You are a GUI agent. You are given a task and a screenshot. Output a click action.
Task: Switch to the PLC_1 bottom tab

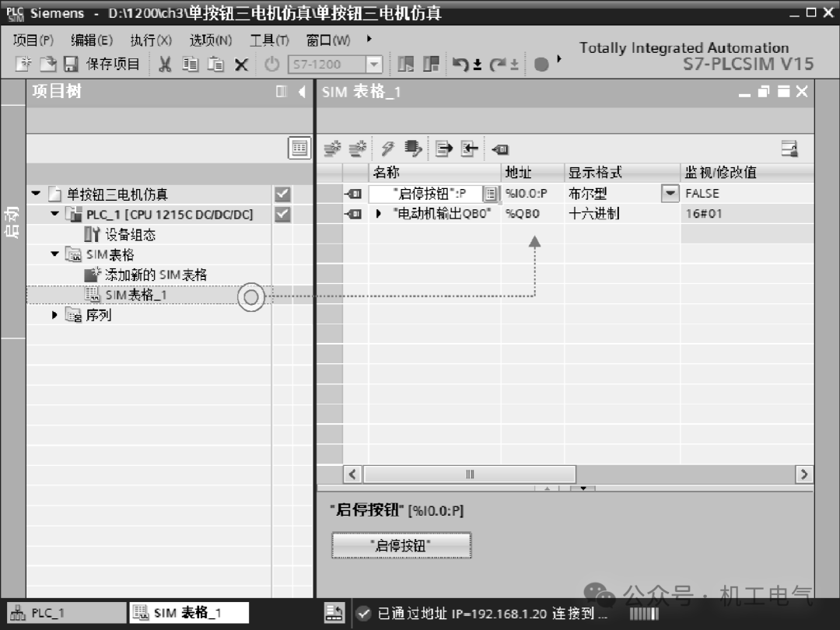[66, 613]
